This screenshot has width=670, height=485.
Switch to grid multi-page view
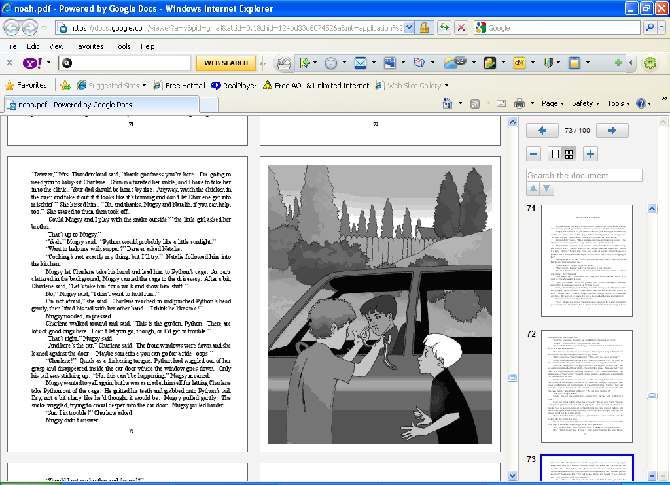569,154
